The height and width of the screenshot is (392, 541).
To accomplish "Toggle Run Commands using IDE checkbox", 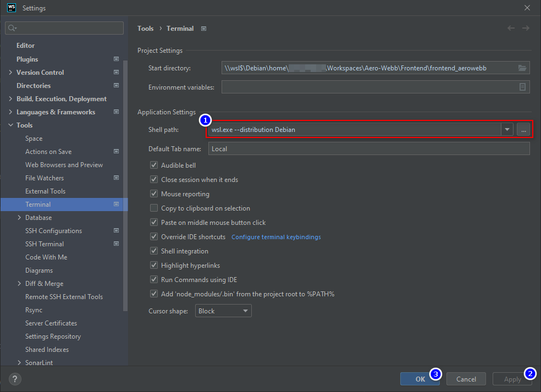I will 154,279.
